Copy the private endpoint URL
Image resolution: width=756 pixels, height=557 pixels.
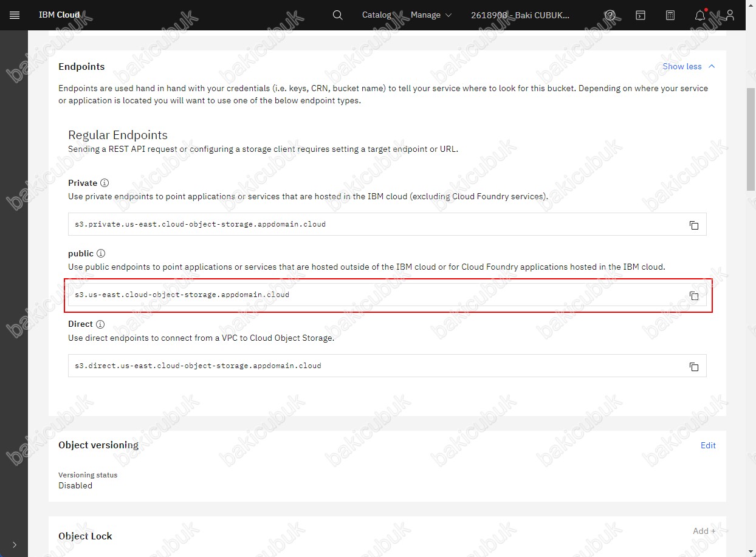point(693,225)
